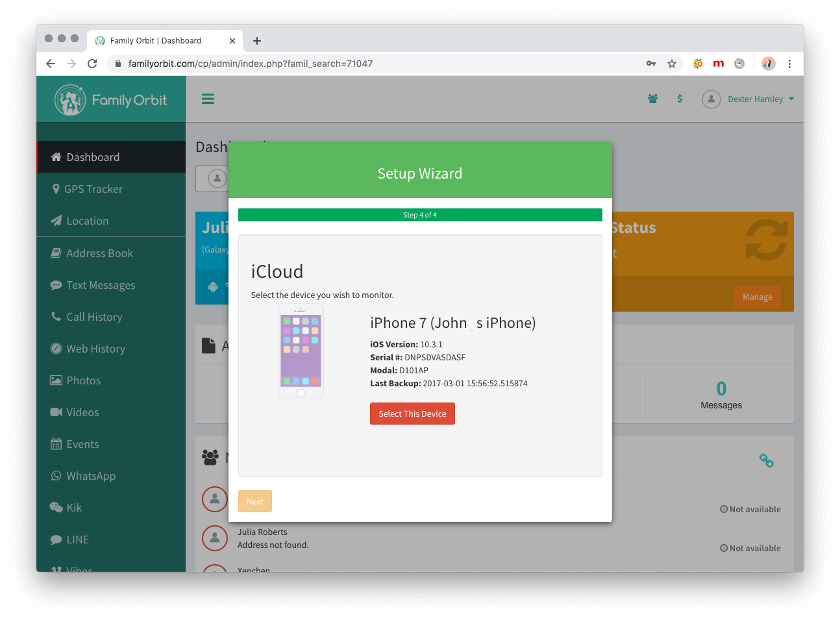This screenshot has width=840, height=620.
Task: Click the Location arrow icon
Action: click(56, 221)
